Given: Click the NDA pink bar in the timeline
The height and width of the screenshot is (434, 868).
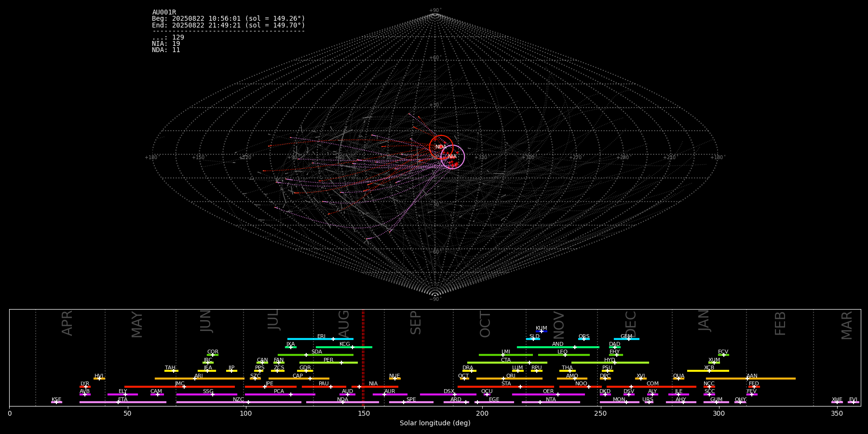Looking at the screenshot, I should tap(342, 402).
